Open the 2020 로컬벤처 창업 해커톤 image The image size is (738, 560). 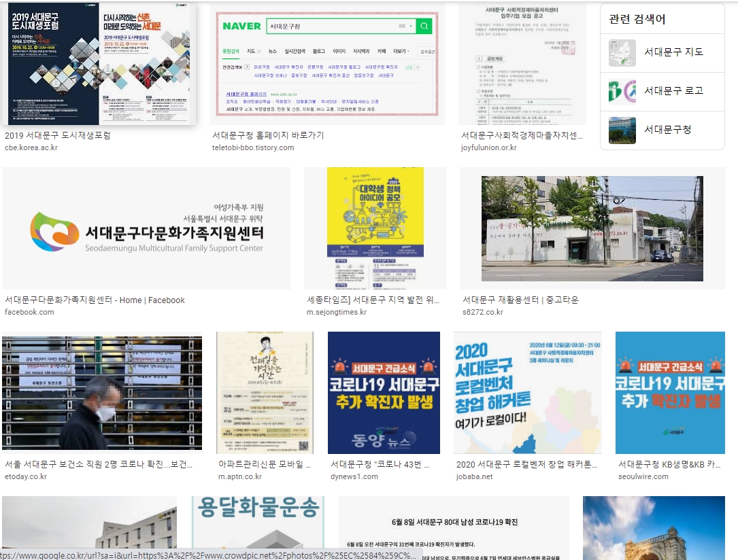tap(528, 393)
